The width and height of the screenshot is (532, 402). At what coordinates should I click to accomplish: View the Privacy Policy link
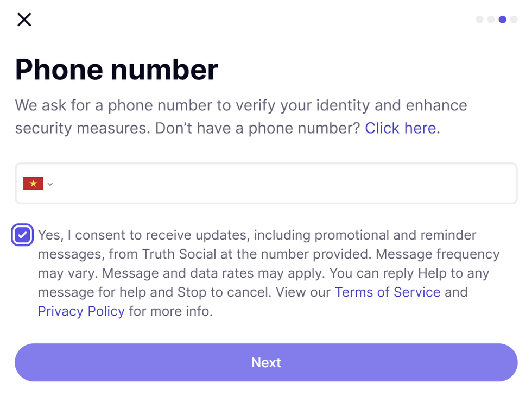click(81, 311)
